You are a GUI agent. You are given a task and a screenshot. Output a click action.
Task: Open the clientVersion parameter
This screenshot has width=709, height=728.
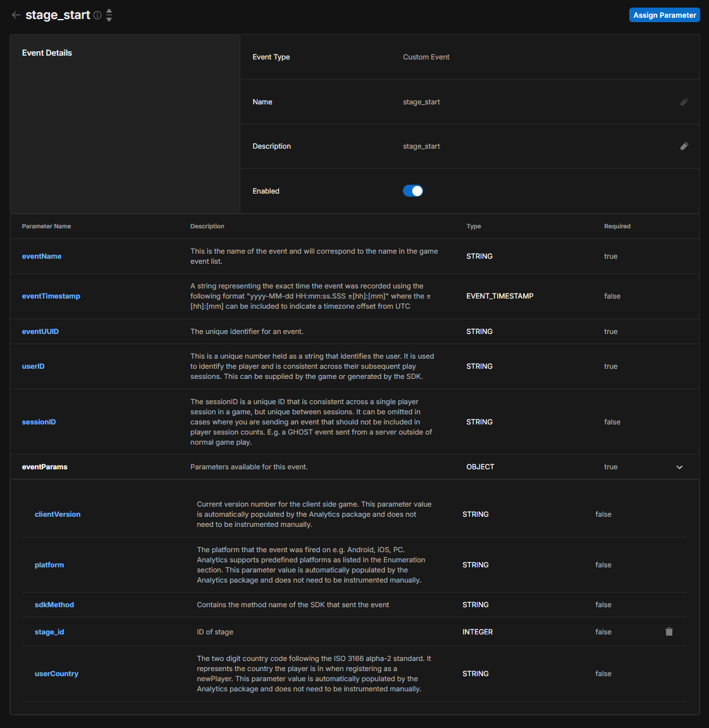[58, 514]
